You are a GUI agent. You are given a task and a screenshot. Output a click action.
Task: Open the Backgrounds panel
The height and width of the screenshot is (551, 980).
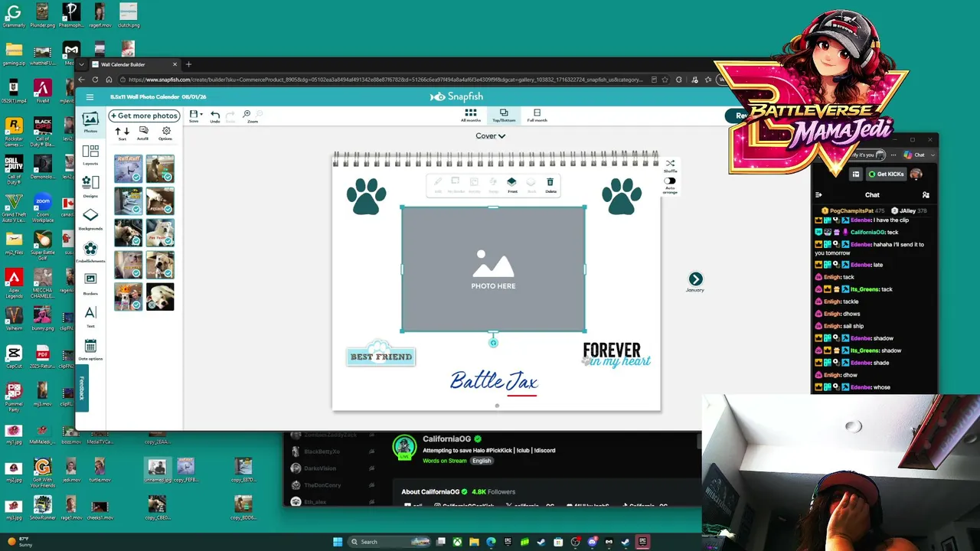click(90, 219)
